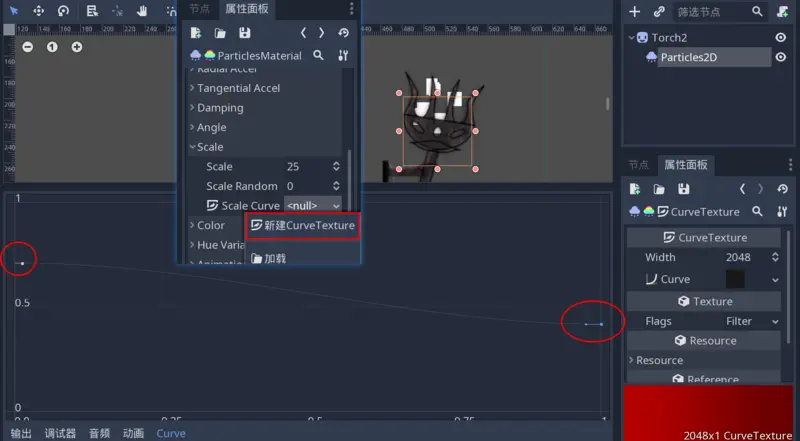Adjust Width 2048 stepper arrows

click(x=776, y=257)
